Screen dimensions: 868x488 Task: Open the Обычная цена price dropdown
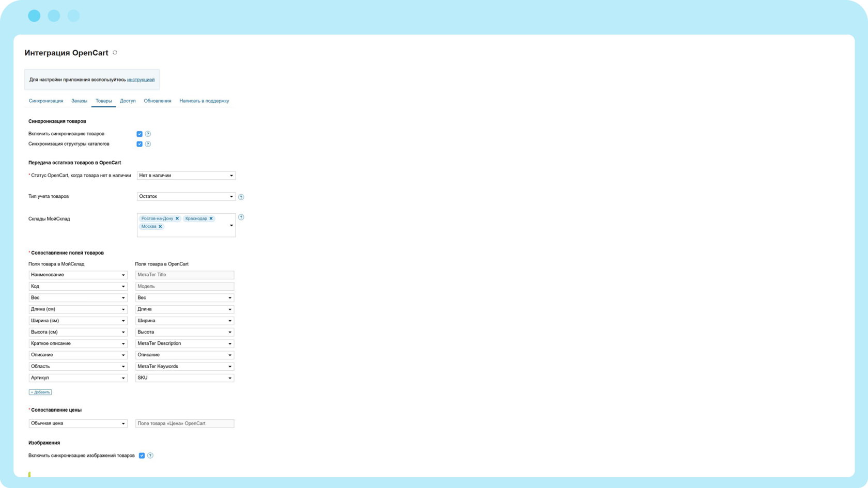pos(78,423)
